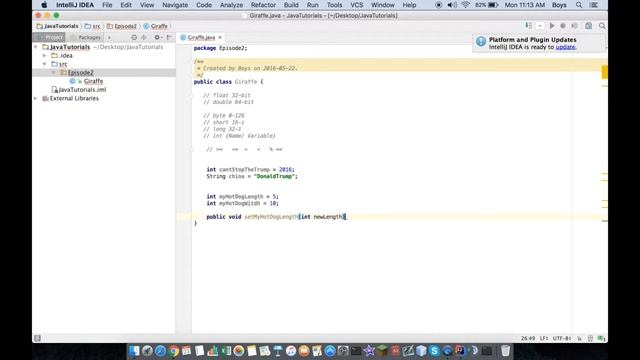Click the macOS Spotlight search icon
This screenshot has width=640, height=360.
(579, 5)
